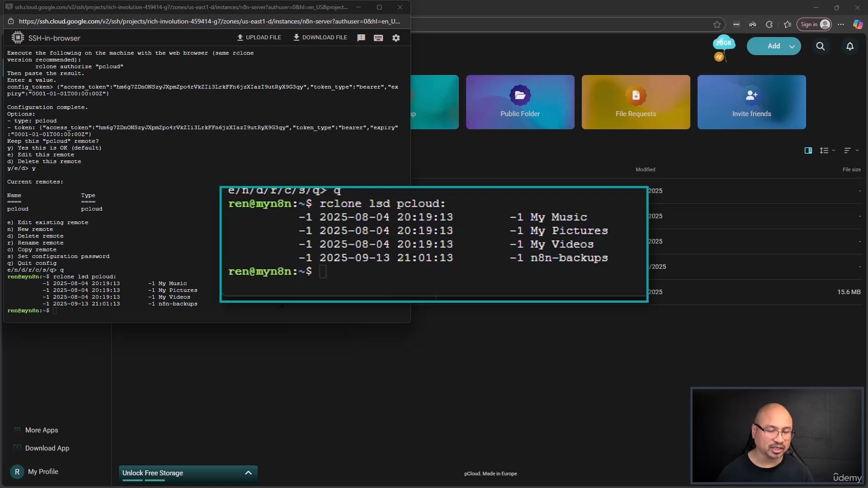868x488 pixels.
Task: Open the Public Folder card
Action: (520, 102)
